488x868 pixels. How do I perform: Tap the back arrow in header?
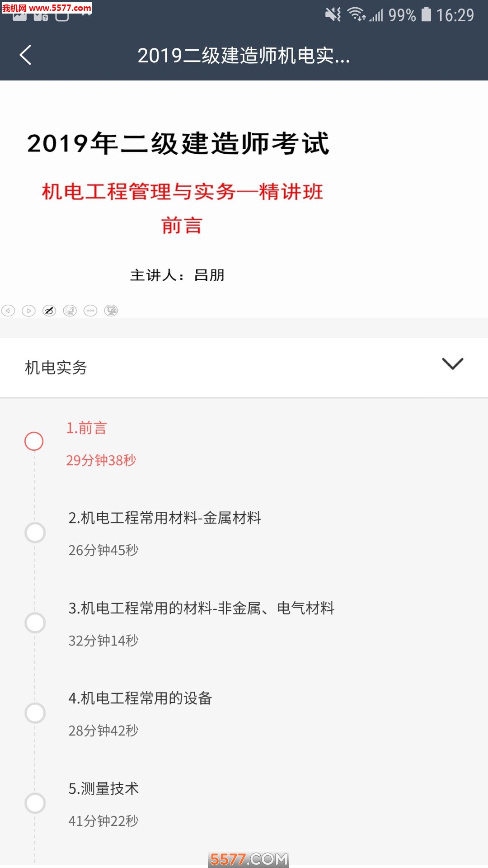[26, 55]
